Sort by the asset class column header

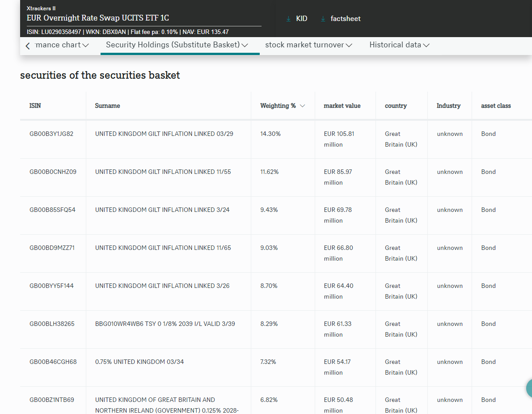(496, 106)
